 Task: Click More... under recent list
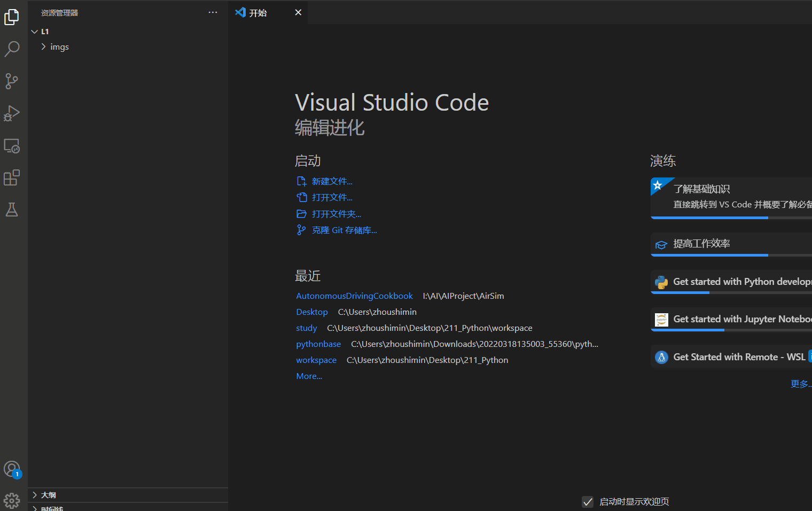[309, 376]
